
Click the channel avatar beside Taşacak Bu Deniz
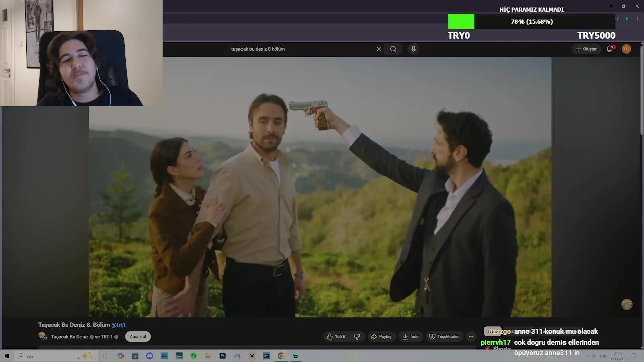pyautogui.click(x=42, y=336)
